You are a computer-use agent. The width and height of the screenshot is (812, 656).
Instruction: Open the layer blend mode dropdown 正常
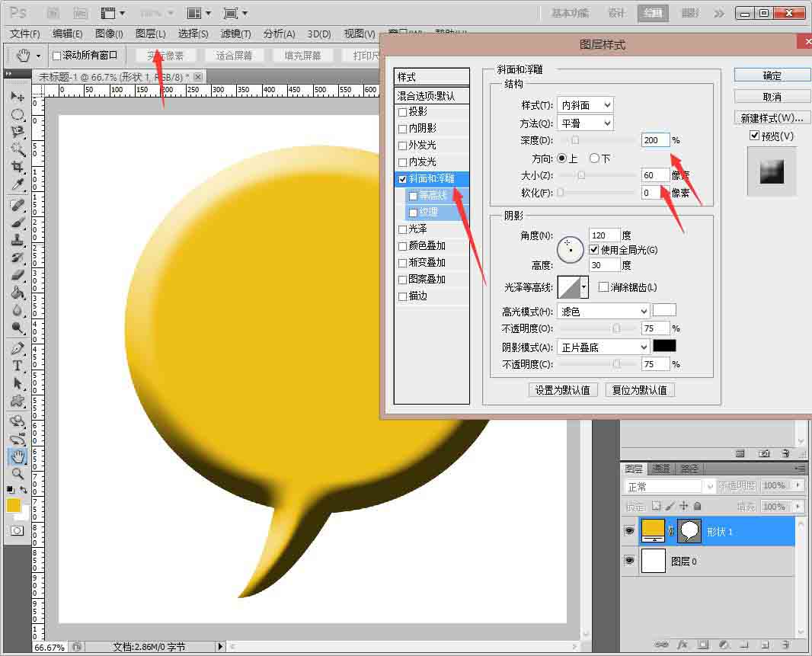[670, 487]
